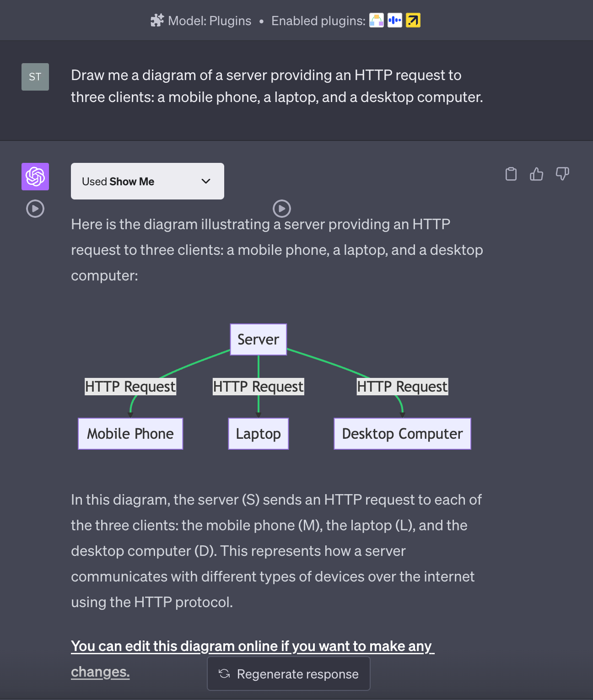Give the response a thumbs up
Screen dimensions: 593x700
click(x=537, y=174)
